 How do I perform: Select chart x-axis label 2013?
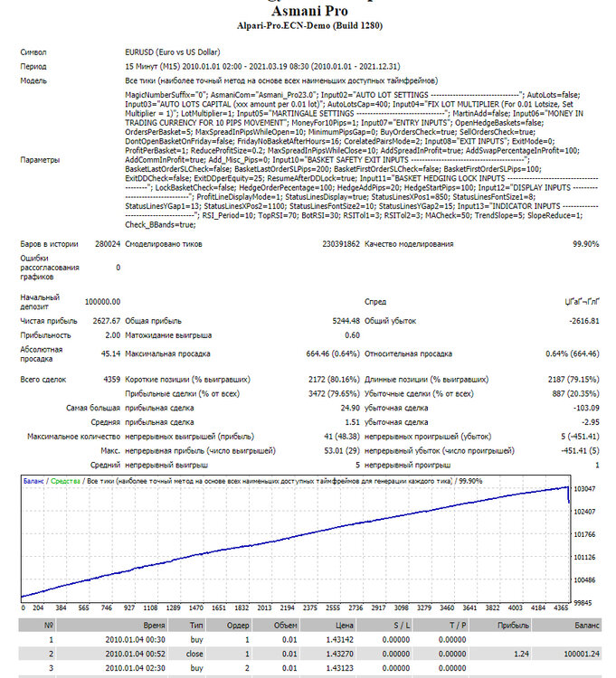[x=264, y=607]
